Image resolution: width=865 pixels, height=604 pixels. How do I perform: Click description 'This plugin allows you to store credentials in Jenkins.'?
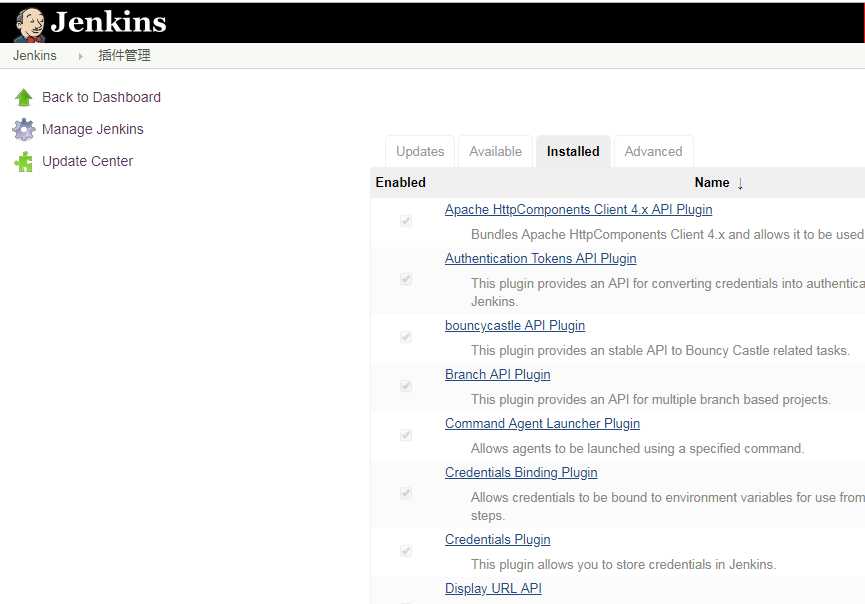click(623, 564)
